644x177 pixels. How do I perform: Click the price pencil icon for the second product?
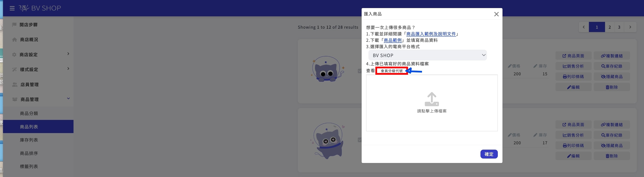(509, 135)
